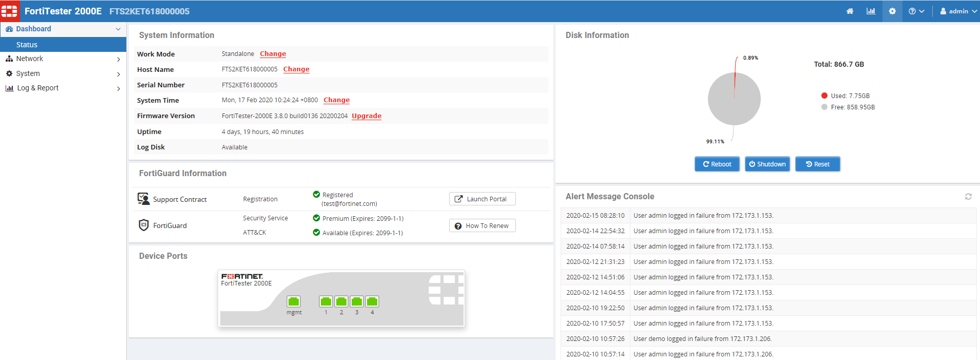Select alert row dated 2020-02-12 21:31:23

coord(768,262)
